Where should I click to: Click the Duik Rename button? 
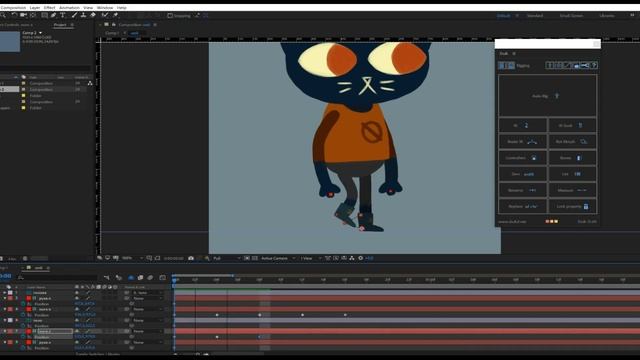click(522, 190)
